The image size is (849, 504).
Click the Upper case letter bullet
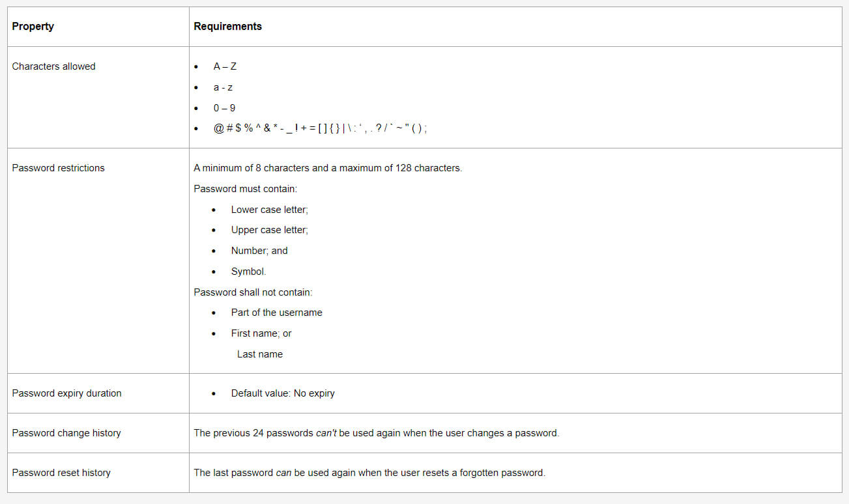tap(269, 230)
